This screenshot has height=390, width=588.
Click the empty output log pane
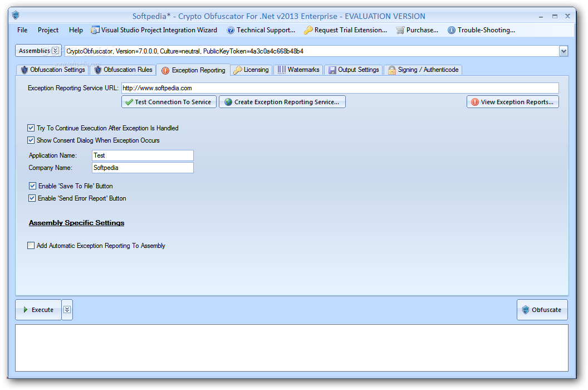292,348
